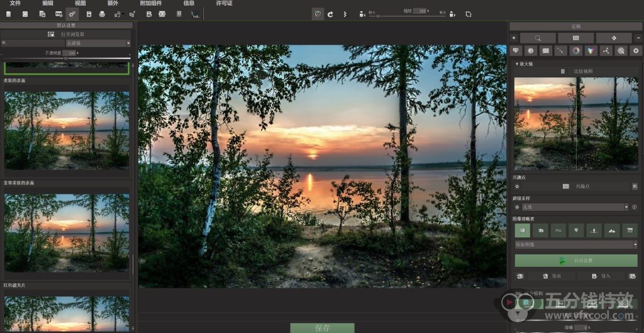Select the connected nodes tool icon
Viewport: 644px width, 333px height.
tap(606, 50)
